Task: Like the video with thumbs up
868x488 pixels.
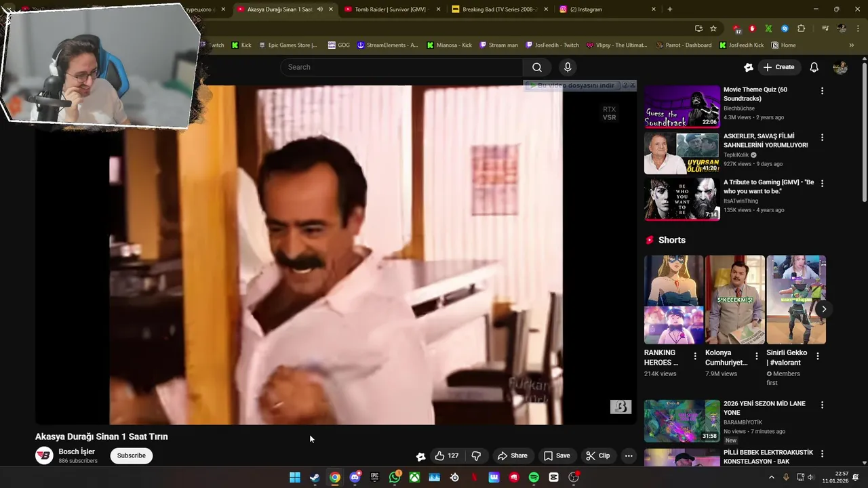Action: [447, 455]
